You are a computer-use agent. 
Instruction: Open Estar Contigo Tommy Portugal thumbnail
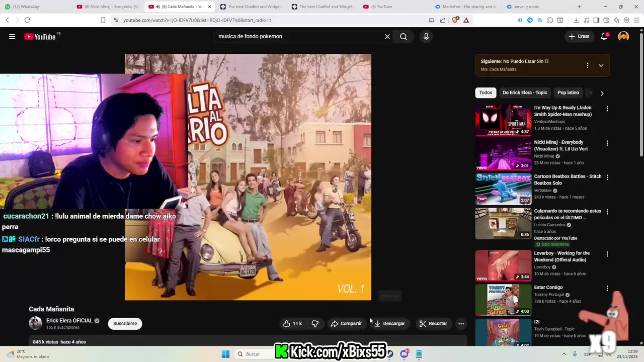(x=503, y=300)
